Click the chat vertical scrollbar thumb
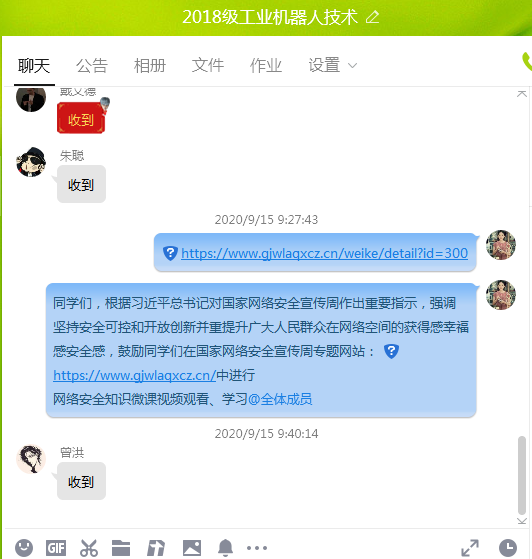Image resolution: width=532 pixels, height=559 pixels. click(522, 475)
